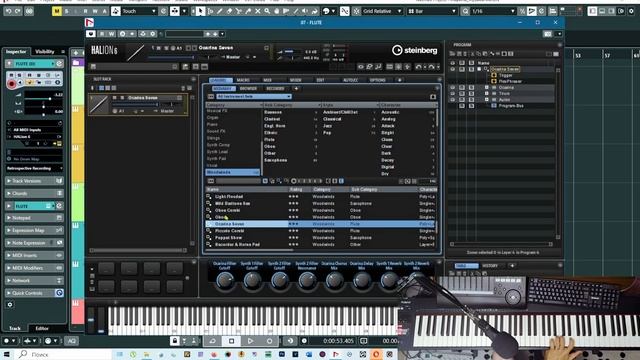Image resolution: width=640 pixels, height=360 pixels.
Task: Select the Split scissors tool
Action: point(239,11)
